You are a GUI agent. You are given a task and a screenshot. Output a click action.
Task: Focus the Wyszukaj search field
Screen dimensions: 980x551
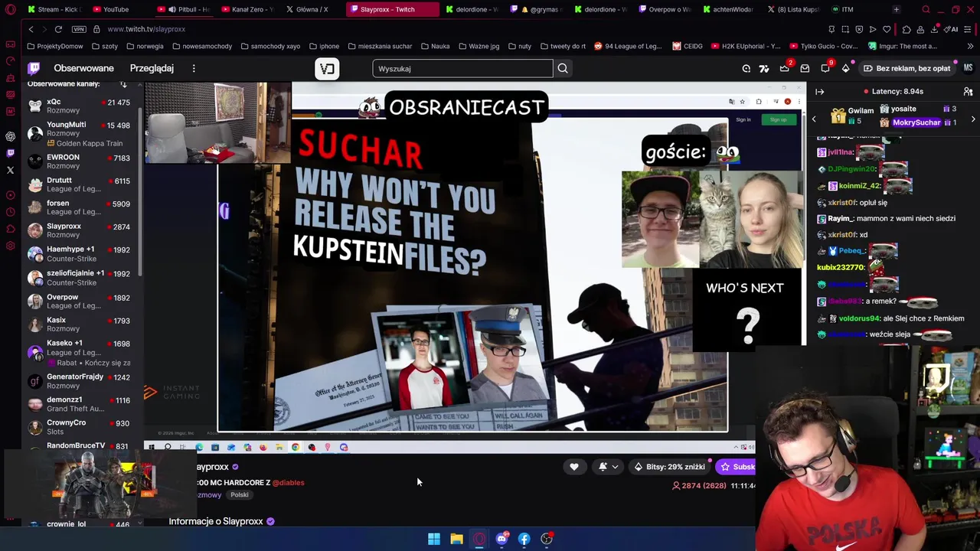coord(462,69)
